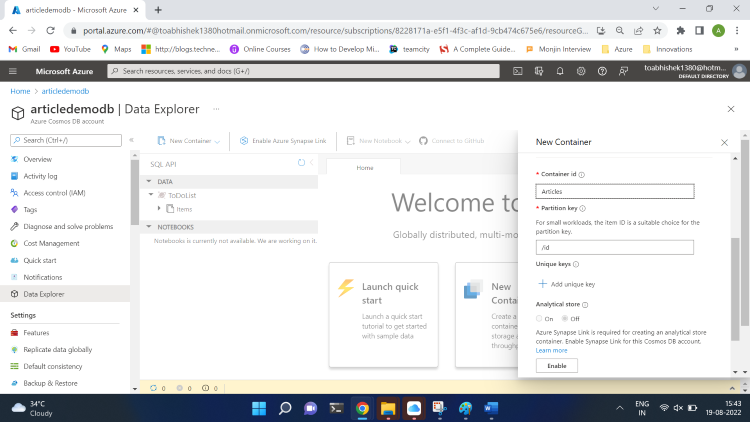Open Windows Start menu
The width and height of the screenshot is (750, 422).
259,409
